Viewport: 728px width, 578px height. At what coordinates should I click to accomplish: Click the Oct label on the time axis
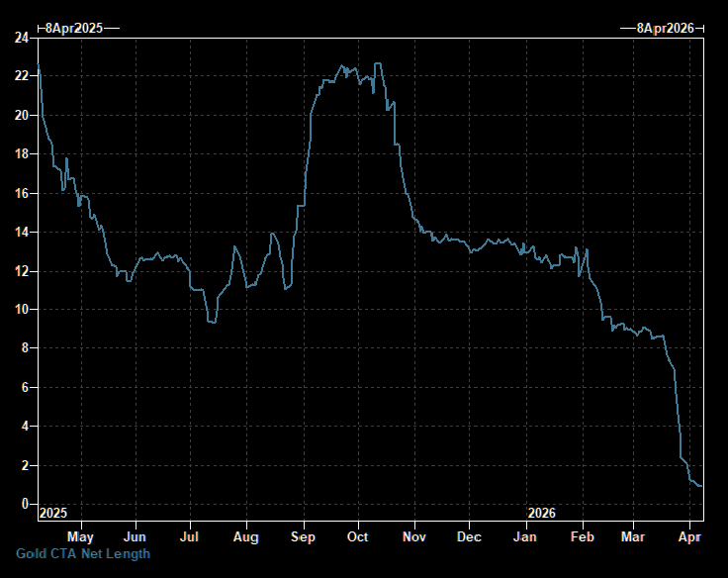(x=357, y=537)
